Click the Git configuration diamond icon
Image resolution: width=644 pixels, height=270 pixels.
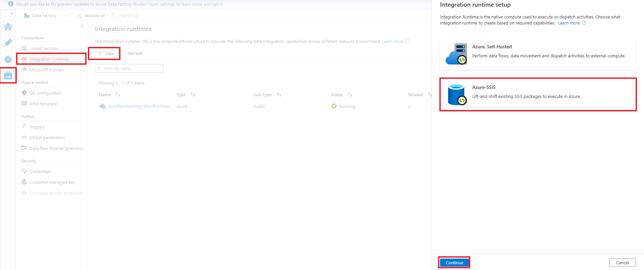24,93
